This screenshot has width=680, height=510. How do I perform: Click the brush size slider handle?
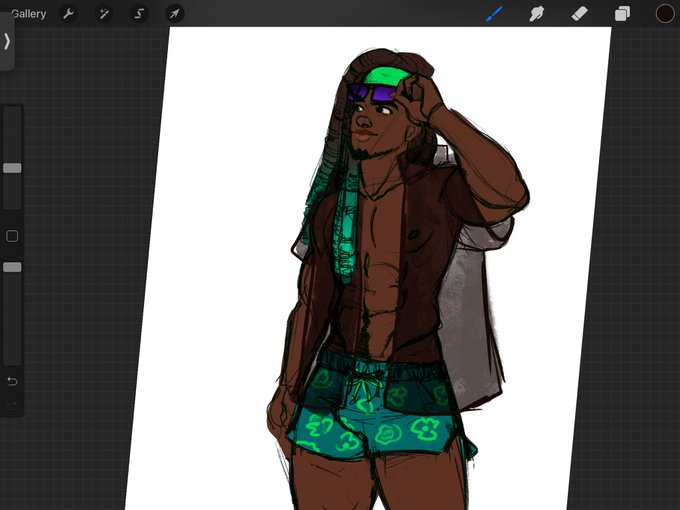[x=12, y=168]
